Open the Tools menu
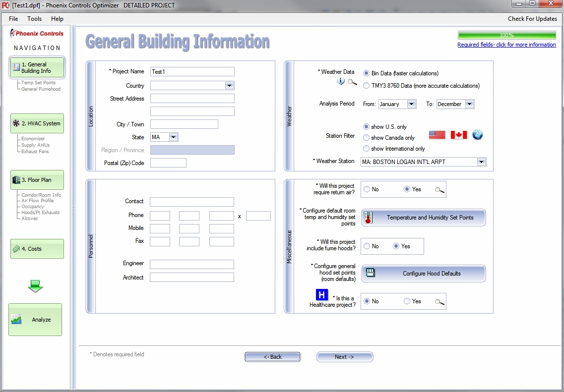Image resolution: width=564 pixels, height=392 pixels. click(35, 19)
